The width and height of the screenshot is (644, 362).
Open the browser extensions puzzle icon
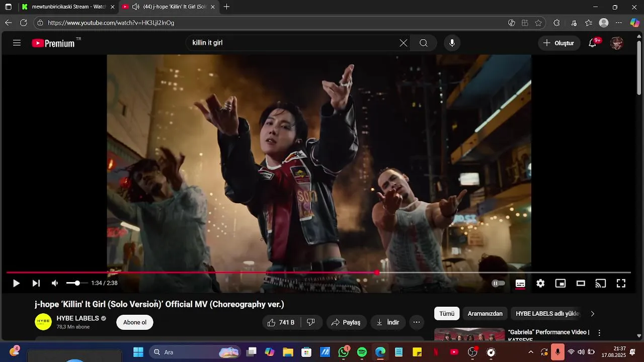coord(556,23)
